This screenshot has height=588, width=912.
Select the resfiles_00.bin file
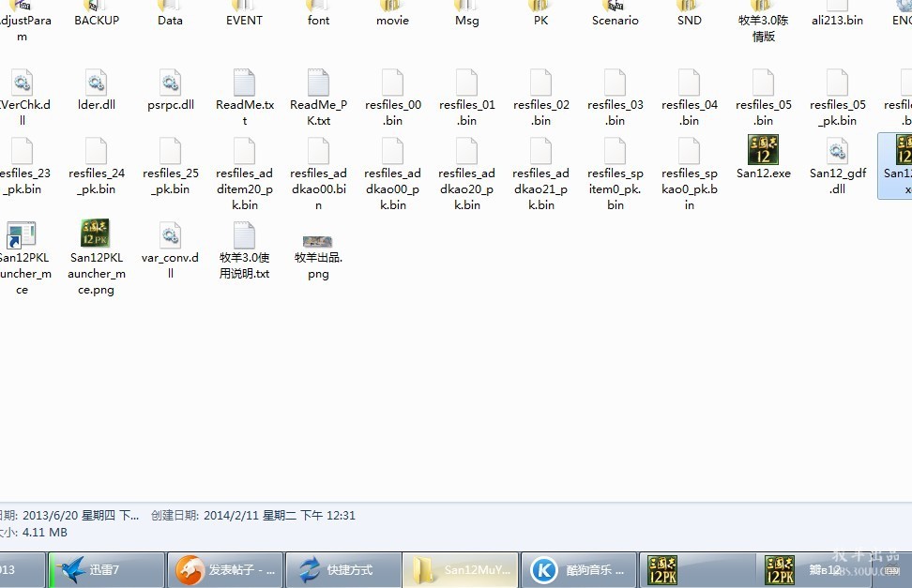pyautogui.click(x=392, y=83)
